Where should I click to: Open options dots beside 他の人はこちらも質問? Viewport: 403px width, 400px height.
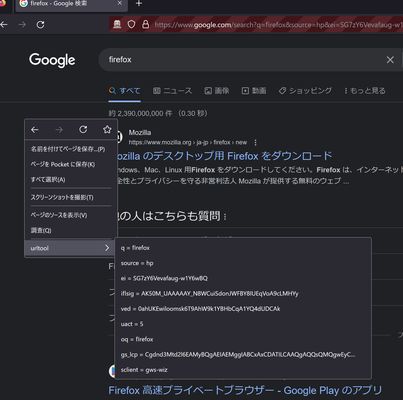(x=225, y=217)
